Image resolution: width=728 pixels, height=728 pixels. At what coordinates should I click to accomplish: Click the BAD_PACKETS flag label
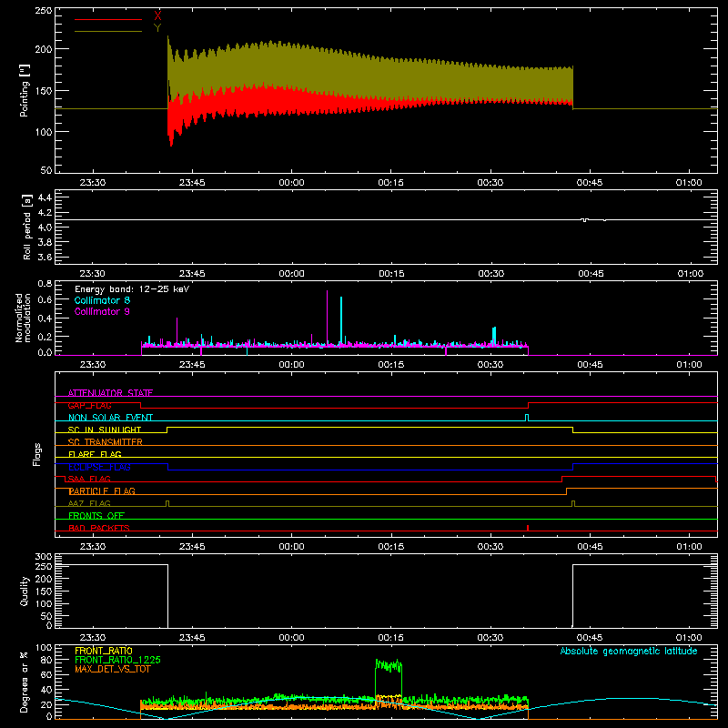tap(99, 528)
